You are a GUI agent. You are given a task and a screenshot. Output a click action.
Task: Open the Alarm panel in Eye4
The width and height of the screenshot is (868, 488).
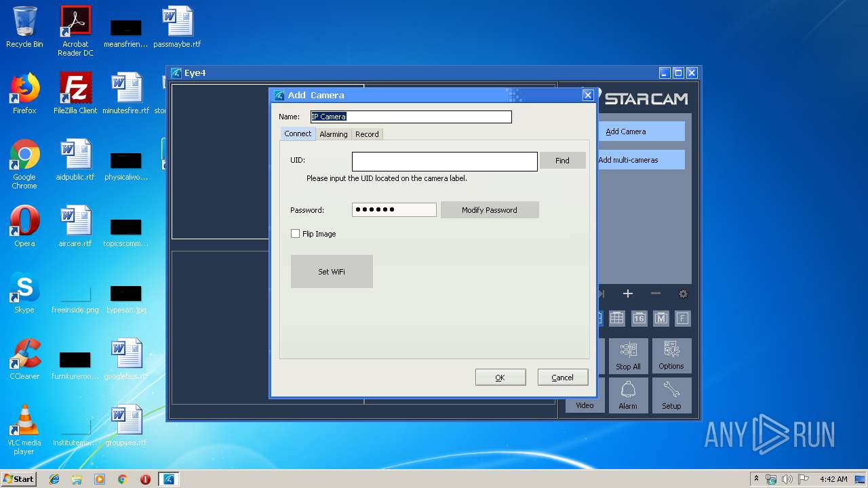628,395
